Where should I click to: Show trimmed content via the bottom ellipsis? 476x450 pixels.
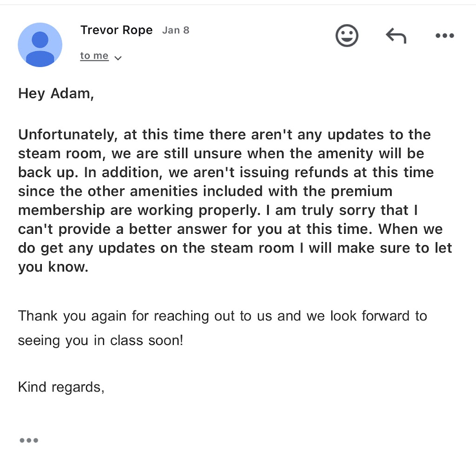coord(29,440)
